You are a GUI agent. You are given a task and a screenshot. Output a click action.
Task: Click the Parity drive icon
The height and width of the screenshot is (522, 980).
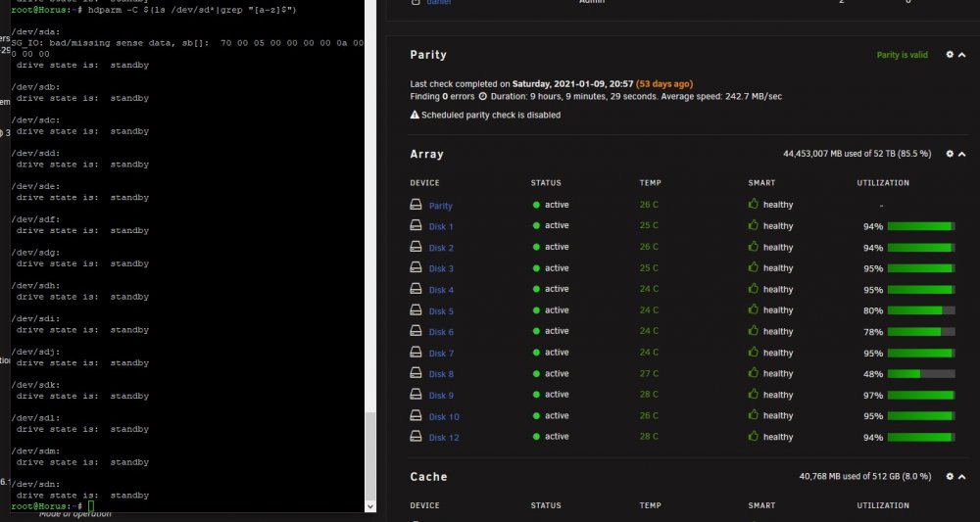(416, 204)
